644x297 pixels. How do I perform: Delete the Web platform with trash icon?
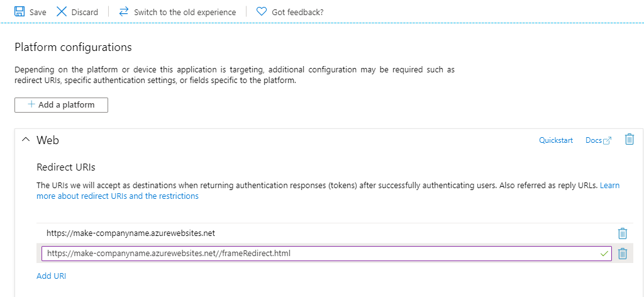click(629, 140)
